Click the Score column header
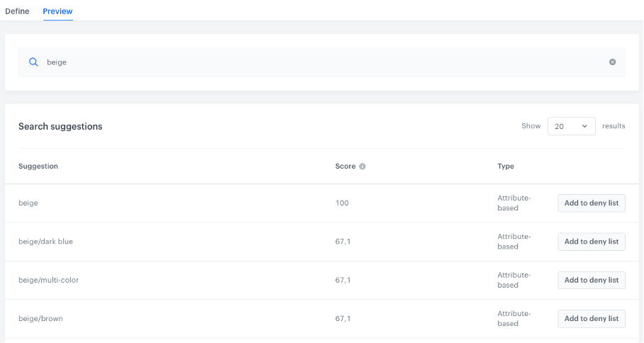The width and height of the screenshot is (644, 343). [x=345, y=167]
